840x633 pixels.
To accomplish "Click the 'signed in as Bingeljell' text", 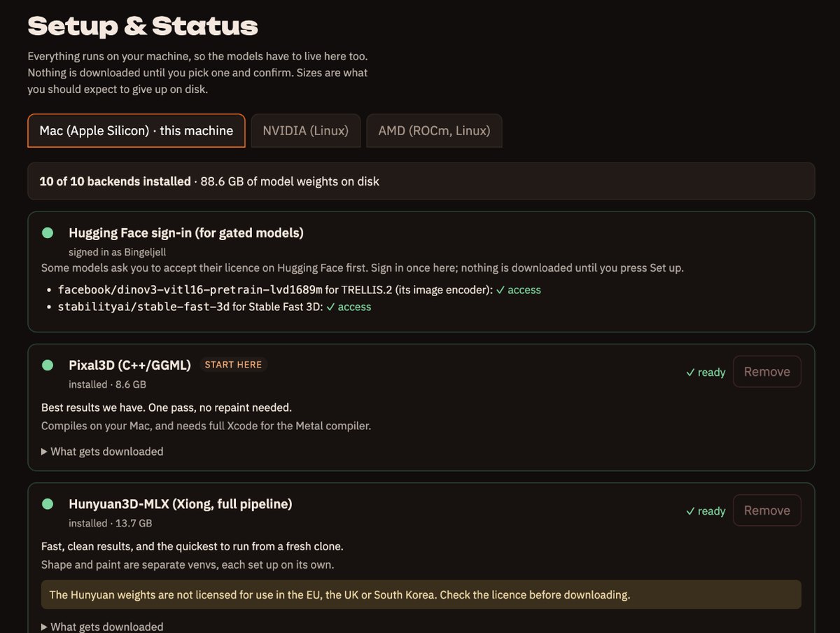I will [117, 251].
